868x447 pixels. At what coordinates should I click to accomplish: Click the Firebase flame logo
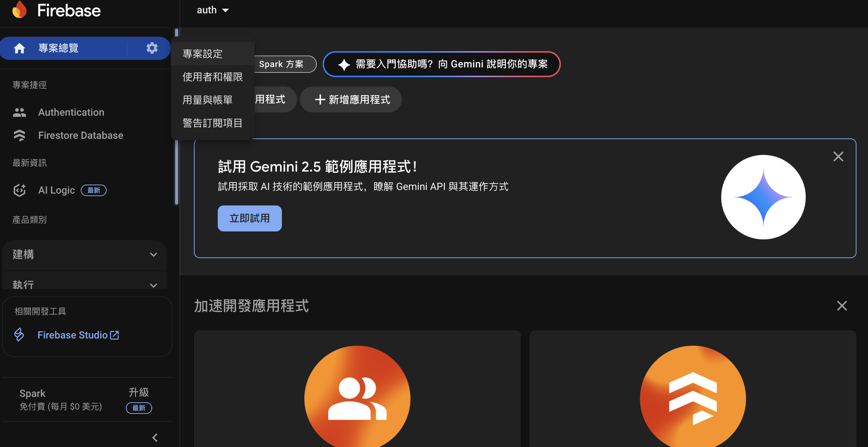pyautogui.click(x=19, y=10)
